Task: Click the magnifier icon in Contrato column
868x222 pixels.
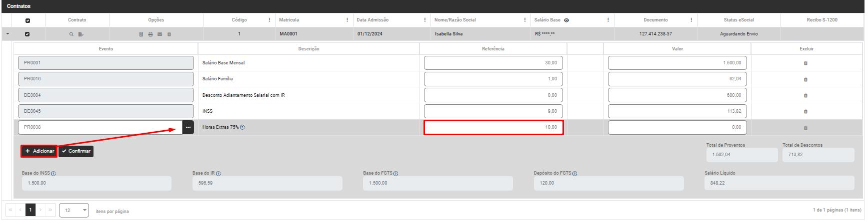Action: [x=71, y=34]
